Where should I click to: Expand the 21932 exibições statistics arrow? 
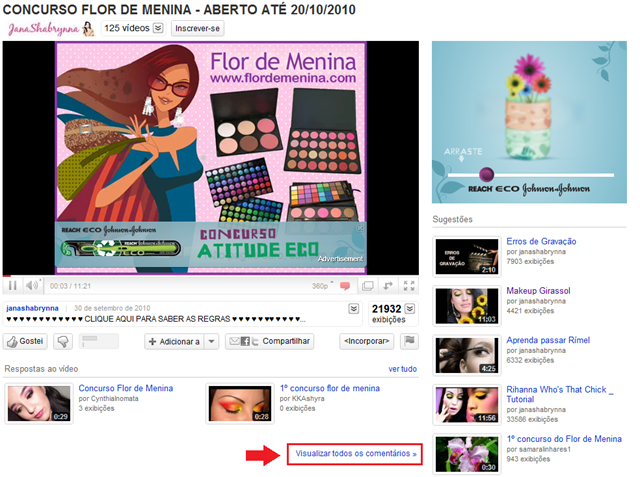(x=410, y=308)
